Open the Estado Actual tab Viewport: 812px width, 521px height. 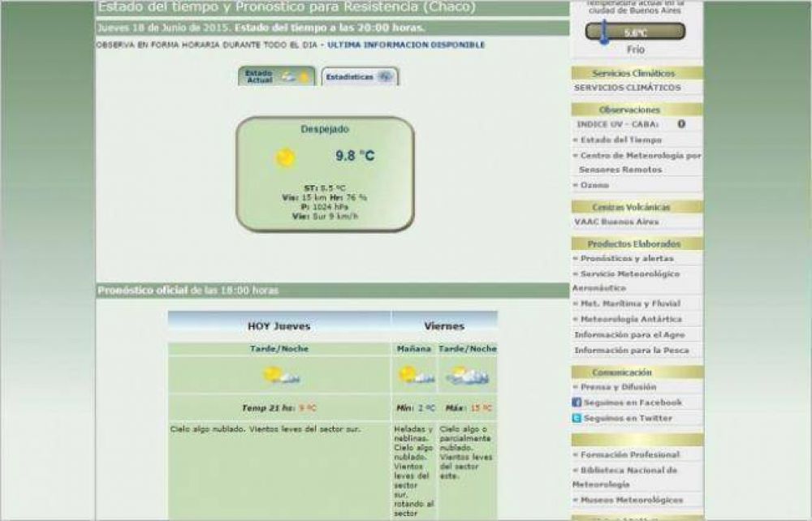(x=277, y=76)
